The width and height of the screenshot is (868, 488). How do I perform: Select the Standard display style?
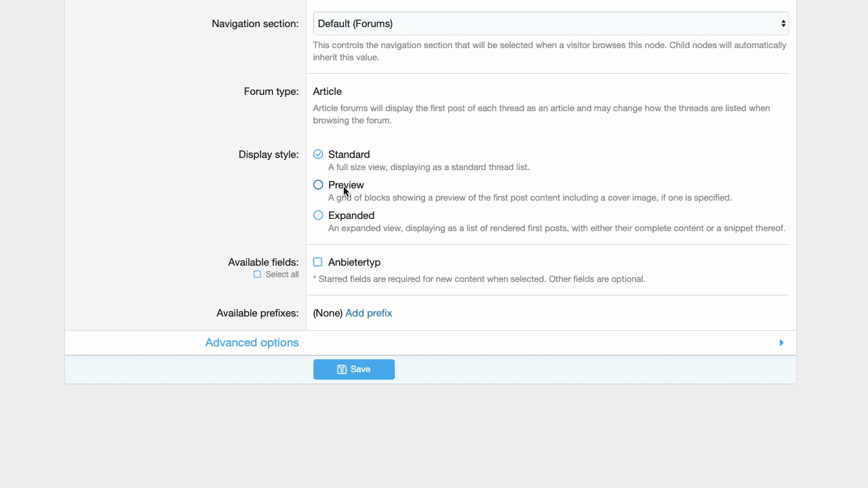point(318,155)
